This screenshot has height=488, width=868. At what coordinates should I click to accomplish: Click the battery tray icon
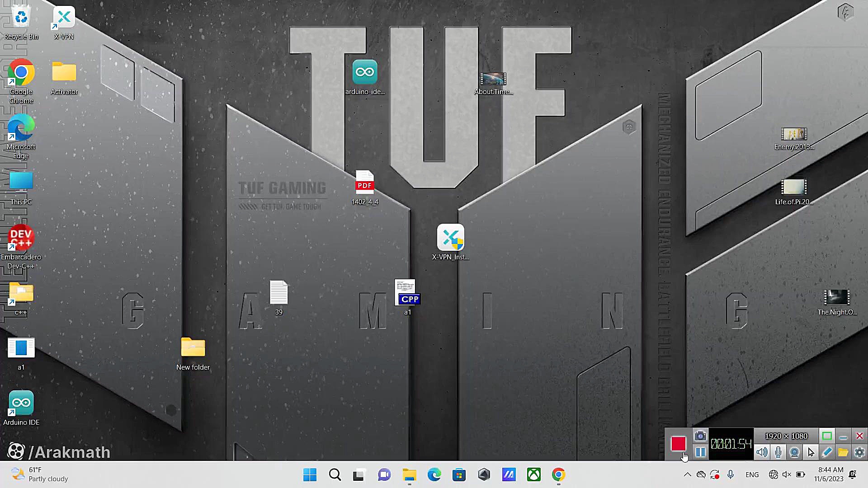801,474
